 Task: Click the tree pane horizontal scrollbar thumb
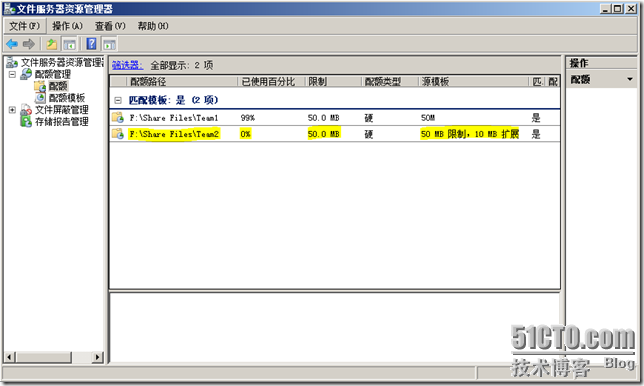(x=44, y=357)
